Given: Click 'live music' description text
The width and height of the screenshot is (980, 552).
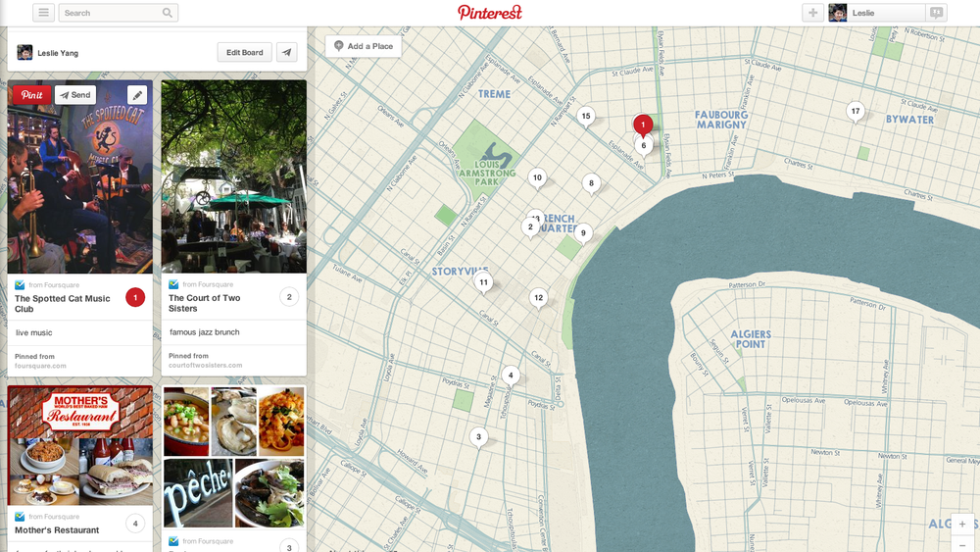Looking at the screenshot, I should click(33, 332).
